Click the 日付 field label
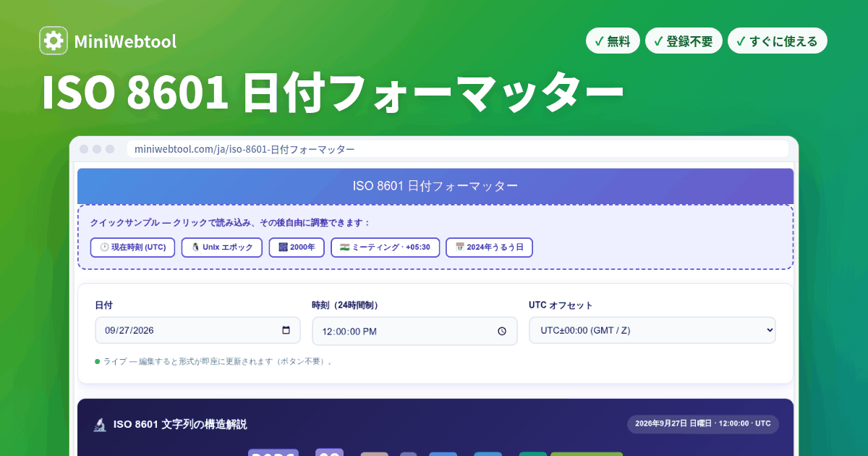 [x=103, y=305]
